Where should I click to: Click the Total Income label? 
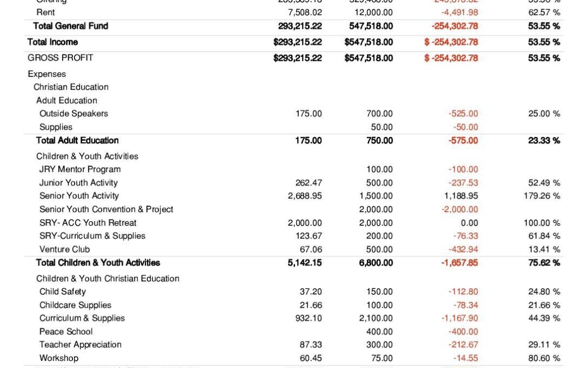tap(53, 42)
